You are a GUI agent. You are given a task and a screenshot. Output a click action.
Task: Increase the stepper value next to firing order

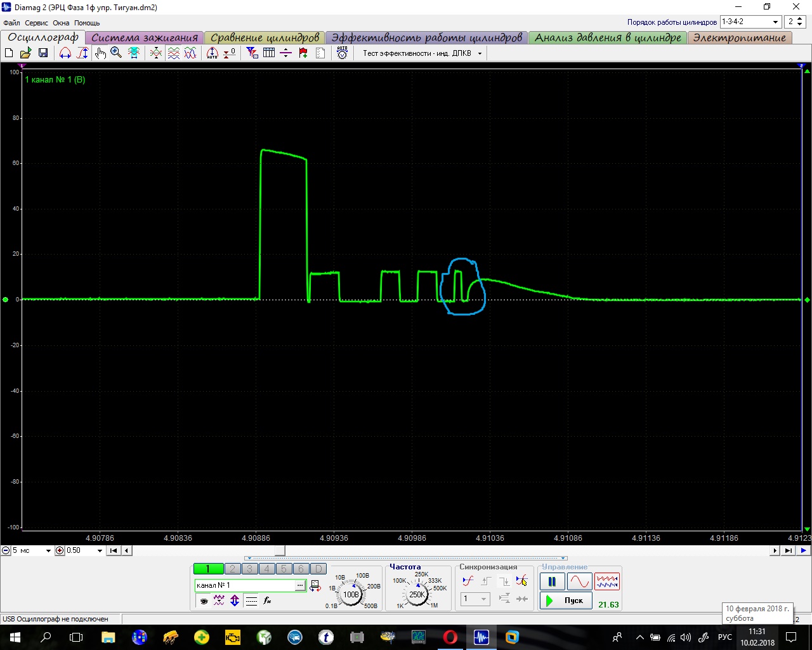[800, 19]
